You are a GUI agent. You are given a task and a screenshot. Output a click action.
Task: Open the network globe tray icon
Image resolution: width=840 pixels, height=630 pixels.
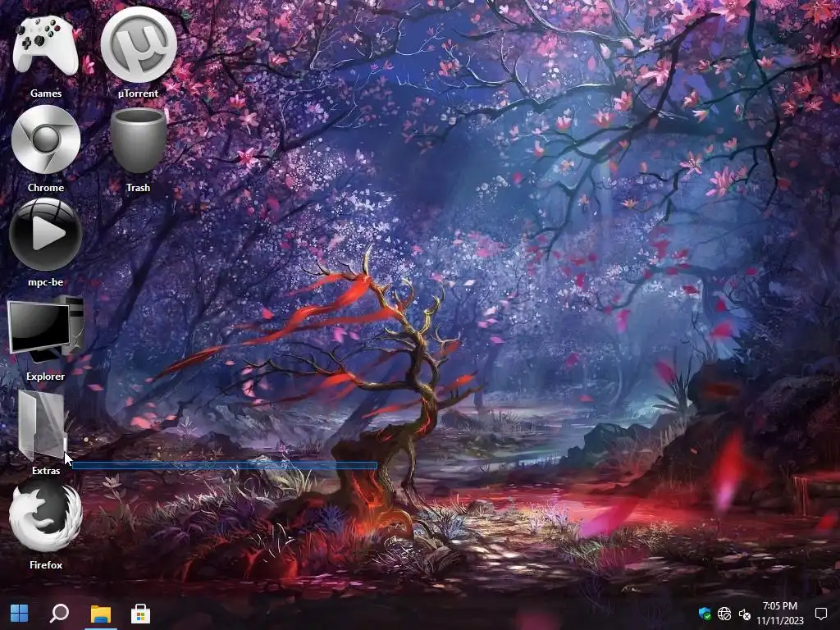point(724,614)
